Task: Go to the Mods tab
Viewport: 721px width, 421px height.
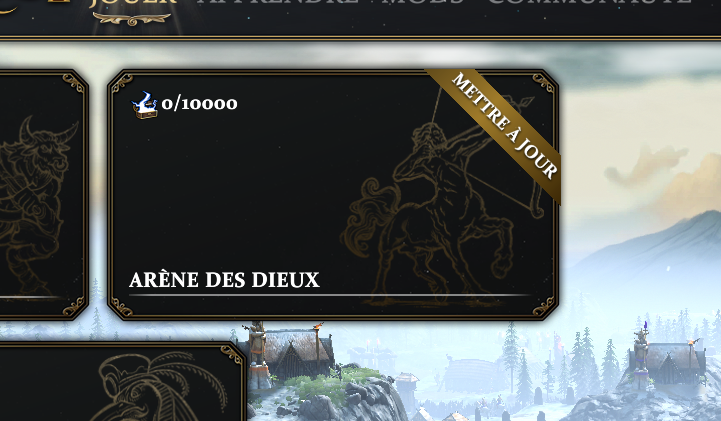Action: pyautogui.click(x=423, y=2)
